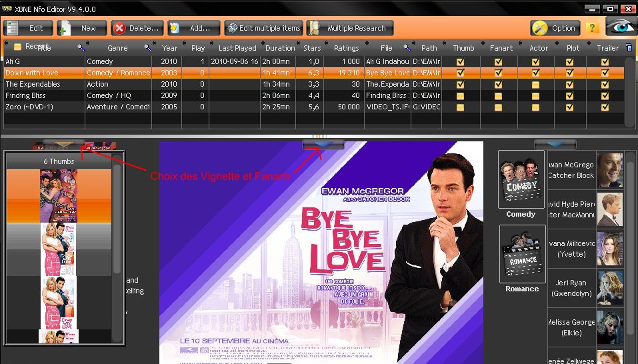The image size is (638, 364).
Task: Sort by the Duration column header
Action: tap(280, 48)
